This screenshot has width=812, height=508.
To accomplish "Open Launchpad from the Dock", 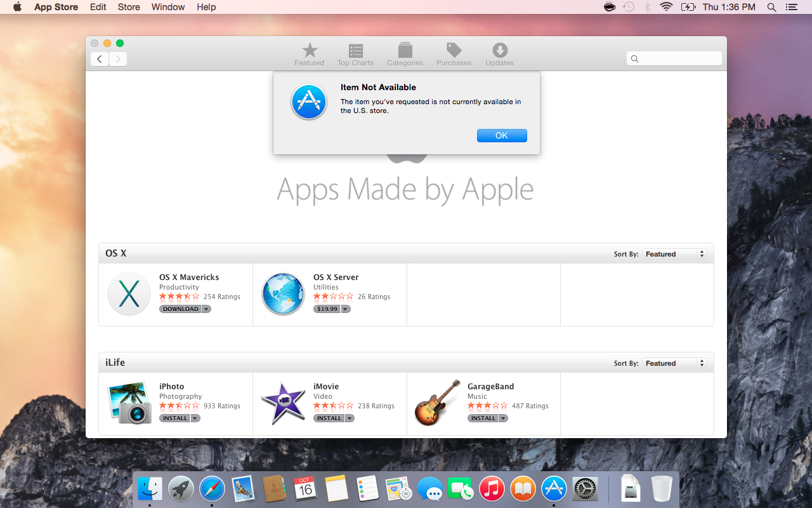I will pyautogui.click(x=181, y=488).
